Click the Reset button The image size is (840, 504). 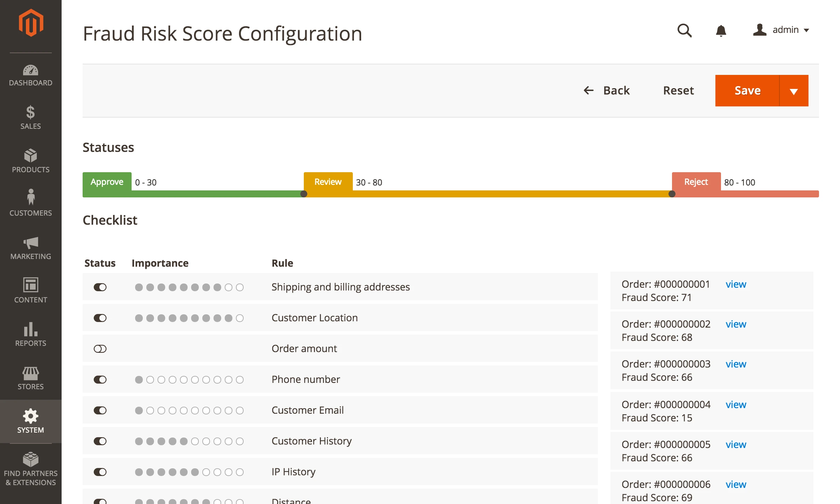coord(678,91)
